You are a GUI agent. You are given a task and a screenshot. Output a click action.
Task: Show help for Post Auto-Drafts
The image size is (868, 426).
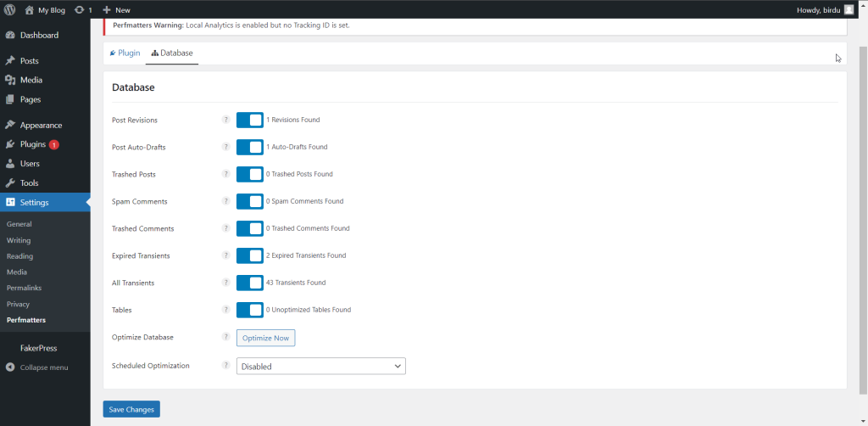pos(225,147)
